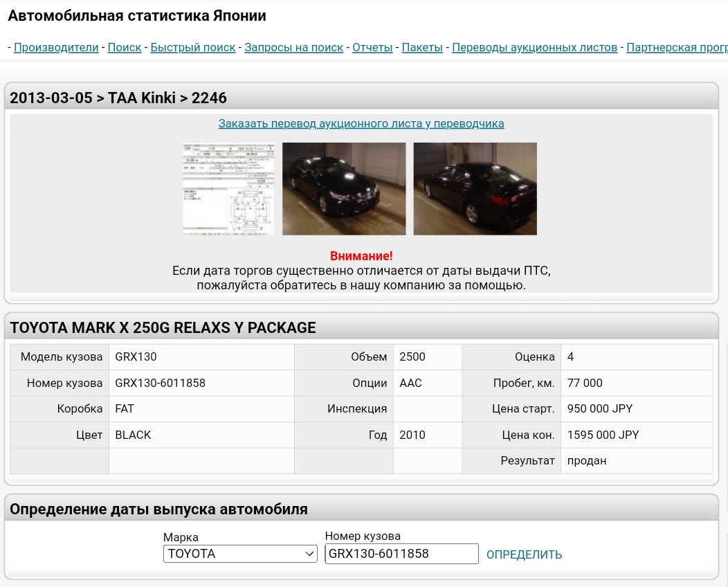Click the Номер кузова input field
Image resolution: width=728 pixels, height=587 pixels.
pos(401,554)
